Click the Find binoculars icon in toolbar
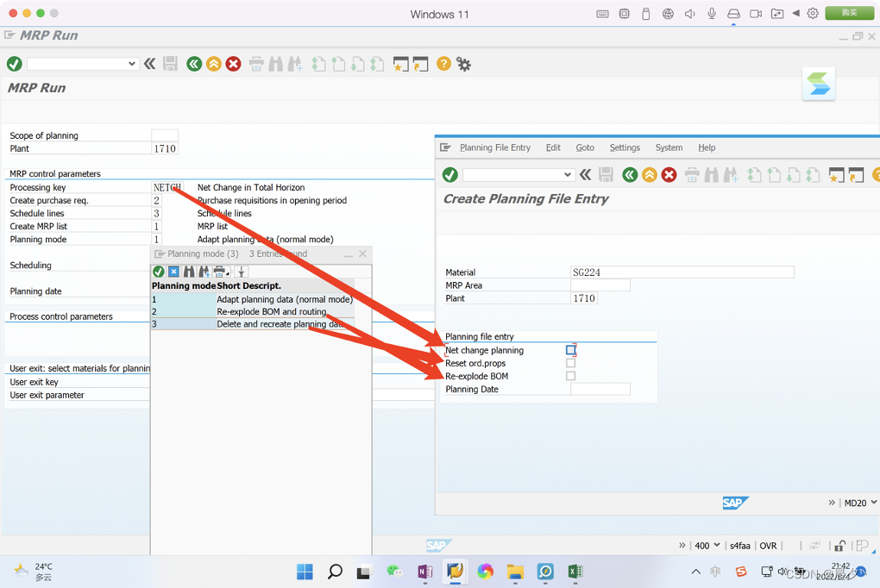This screenshot has height=588, width=880. (x=276, y=64)
